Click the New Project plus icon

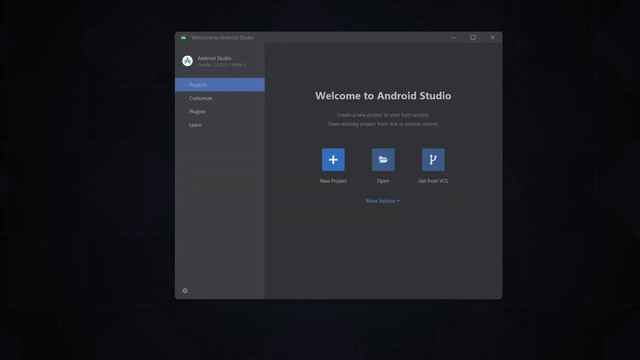coord(333,160)
